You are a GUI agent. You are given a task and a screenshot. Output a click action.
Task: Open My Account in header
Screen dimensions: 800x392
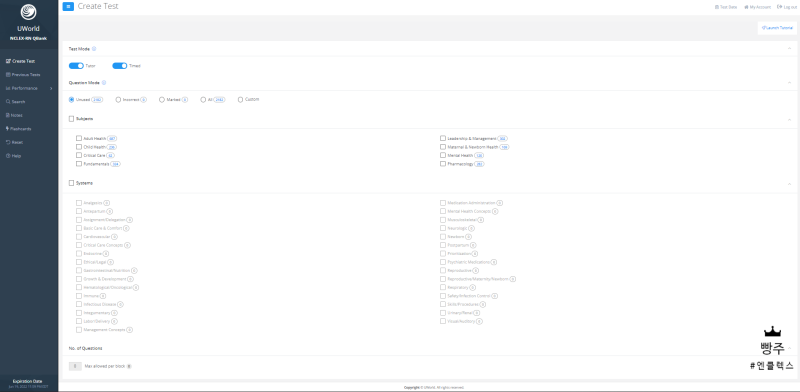click(757, 7)
